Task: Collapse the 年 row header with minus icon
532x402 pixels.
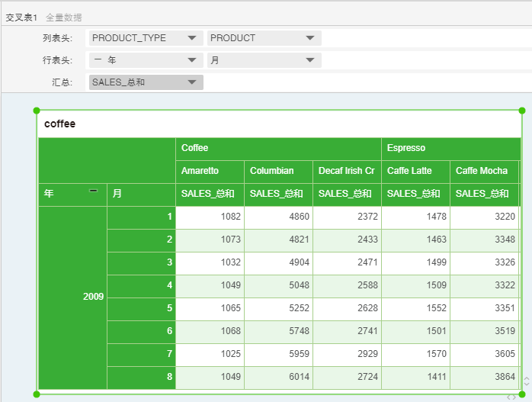Action: click(x=93, y=191)
